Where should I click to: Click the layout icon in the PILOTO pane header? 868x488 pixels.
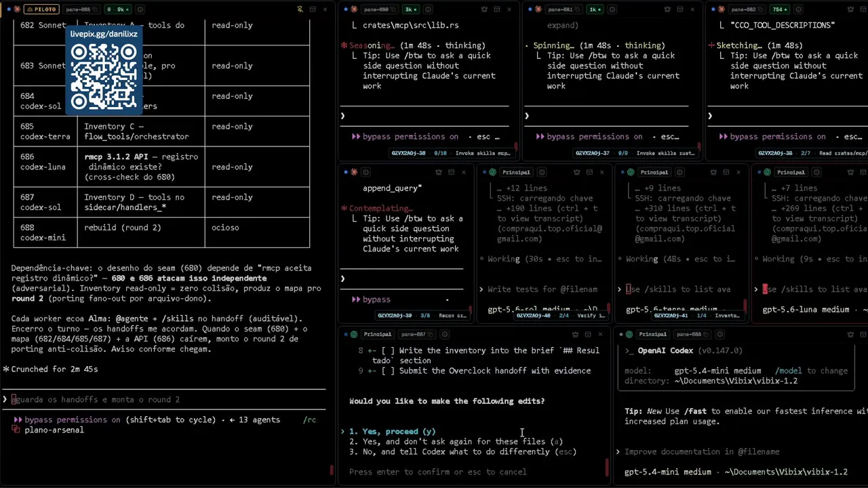[313, 9]
